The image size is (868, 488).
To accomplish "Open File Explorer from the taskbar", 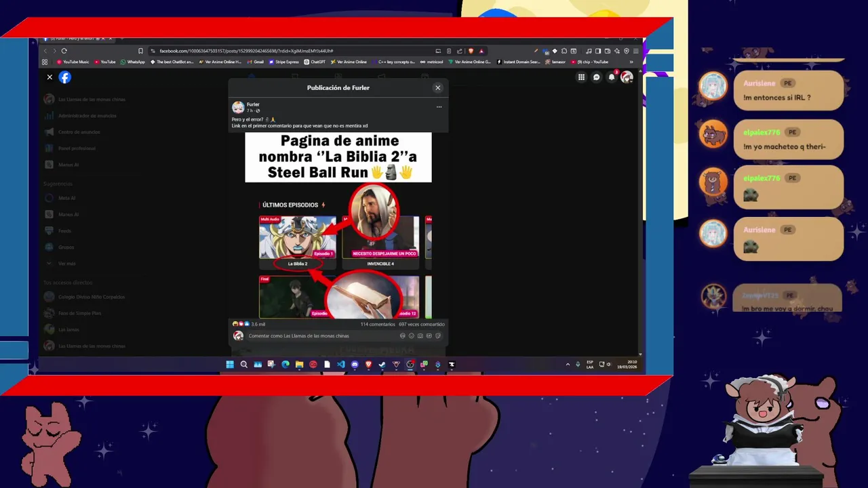I will pyautogui.click(x=299, y=365).
